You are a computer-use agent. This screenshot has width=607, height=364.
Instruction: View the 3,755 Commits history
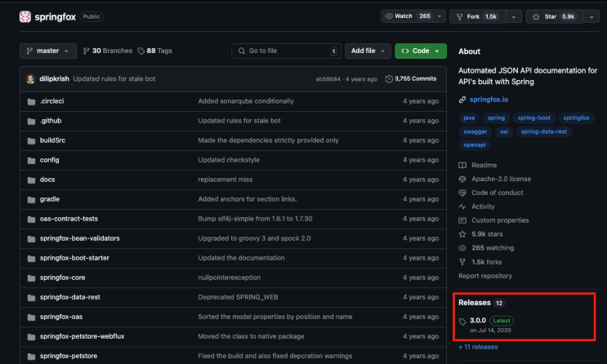pos(411,78)
